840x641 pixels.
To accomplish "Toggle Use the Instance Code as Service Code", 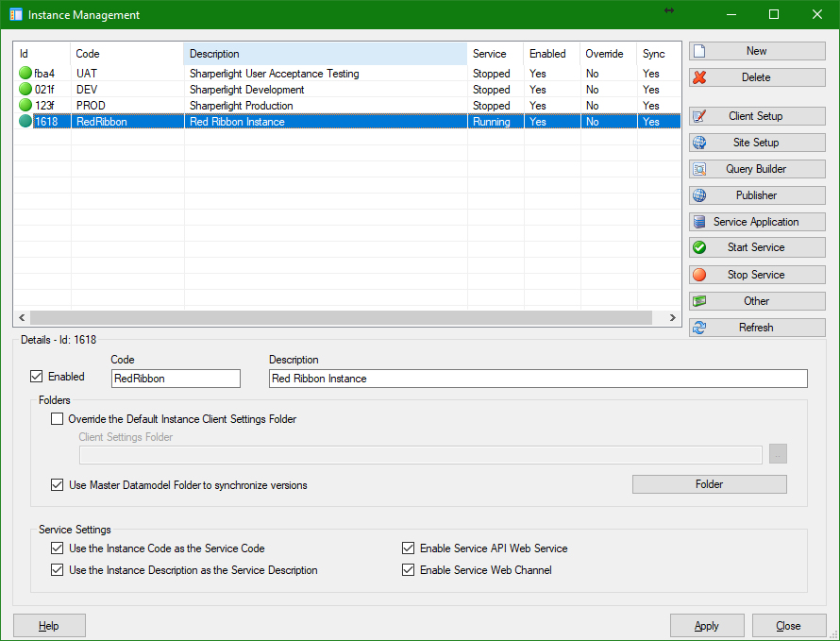I will (57, 548).
